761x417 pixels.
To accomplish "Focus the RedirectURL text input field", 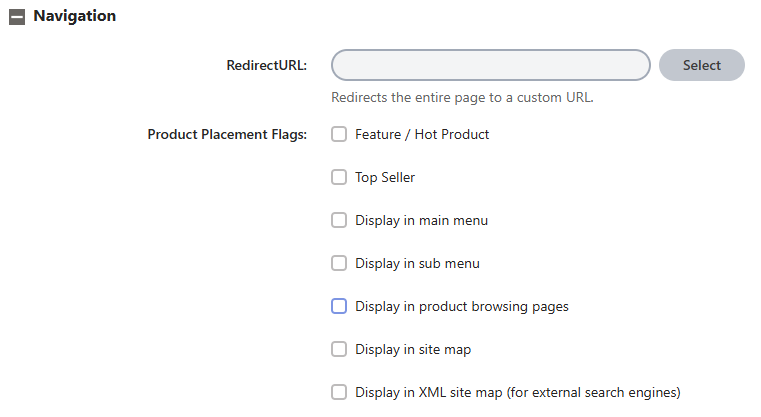I will [x=491, y=65].
